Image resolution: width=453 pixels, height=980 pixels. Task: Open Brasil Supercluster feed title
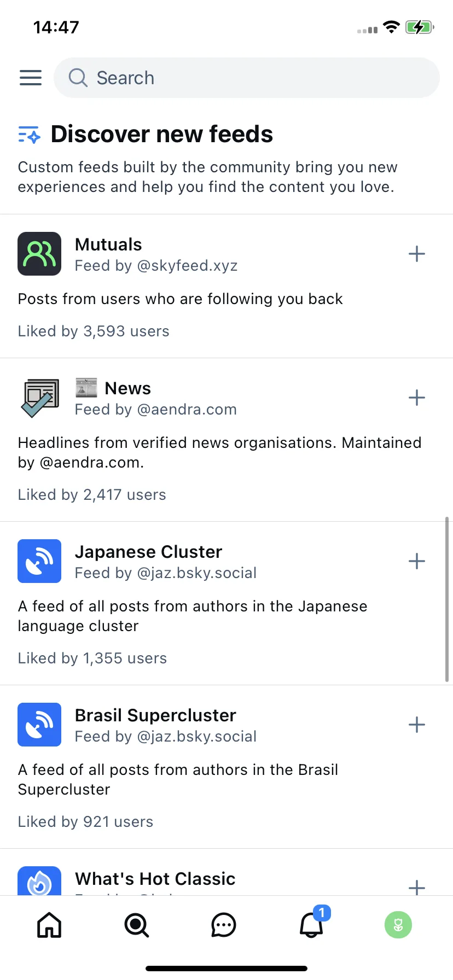(x=155, y=715)
